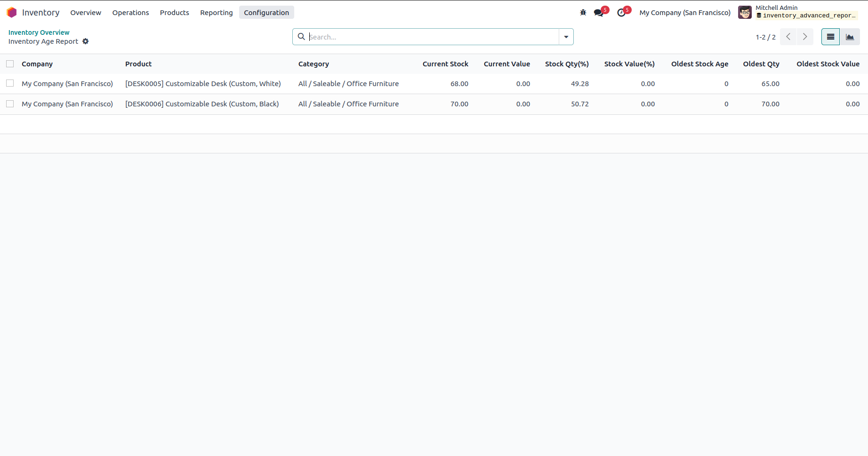This screenshot has height=456, width=868.
Task: Expand the search filter options dropdown
Action: [x=566, y=37]
